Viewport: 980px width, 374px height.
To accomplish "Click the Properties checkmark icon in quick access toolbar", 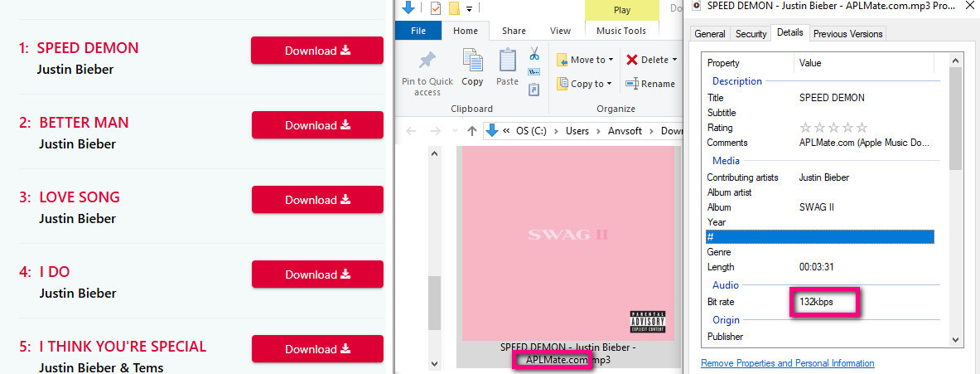I will (x=436, y=8).
